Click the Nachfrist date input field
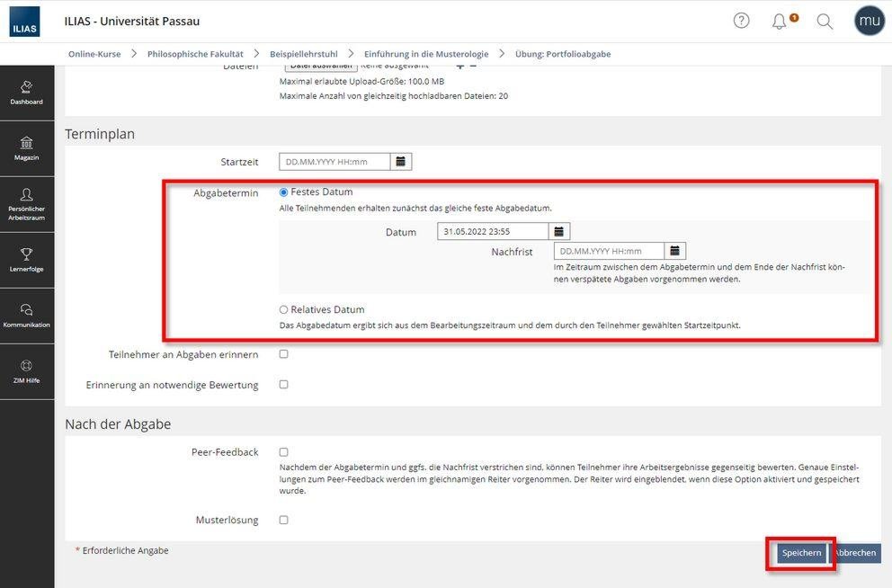 (609, 251)
